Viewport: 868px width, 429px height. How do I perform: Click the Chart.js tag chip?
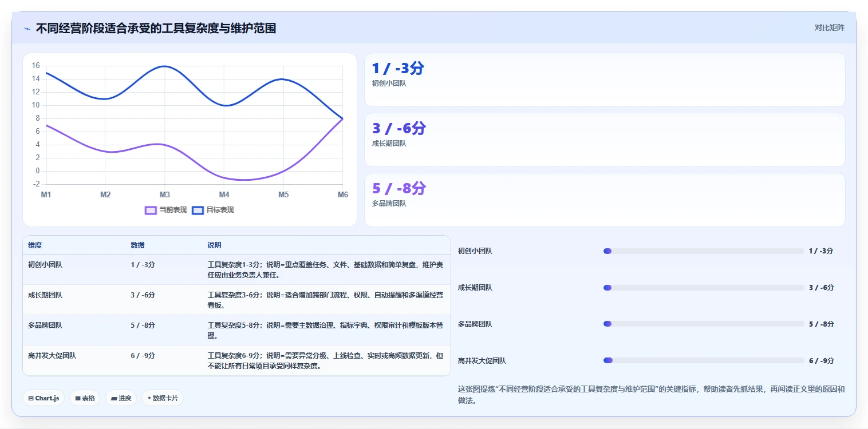44,398
